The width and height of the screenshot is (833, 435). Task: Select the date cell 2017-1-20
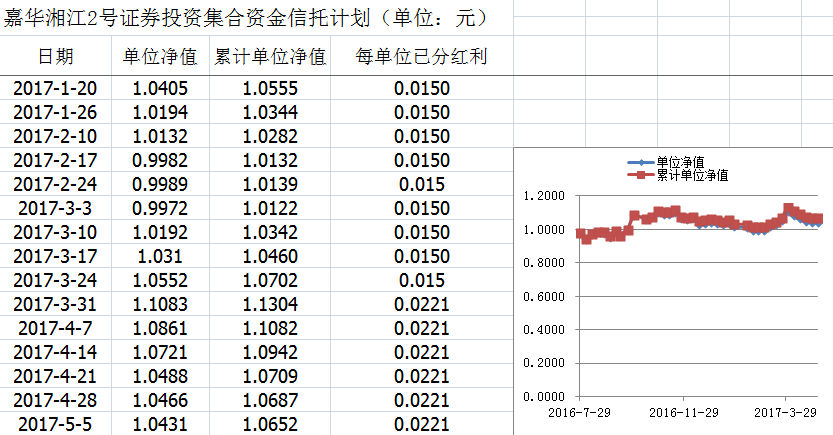[x=55, y=88]
